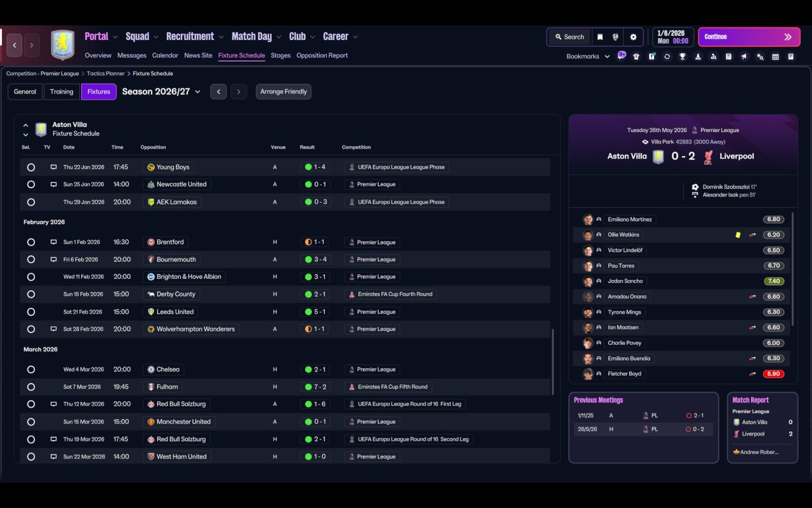Select the Manchester United fixture radio button
This screenshot has height=508, width=812.
pyautogui.click(x=31, y=422)
